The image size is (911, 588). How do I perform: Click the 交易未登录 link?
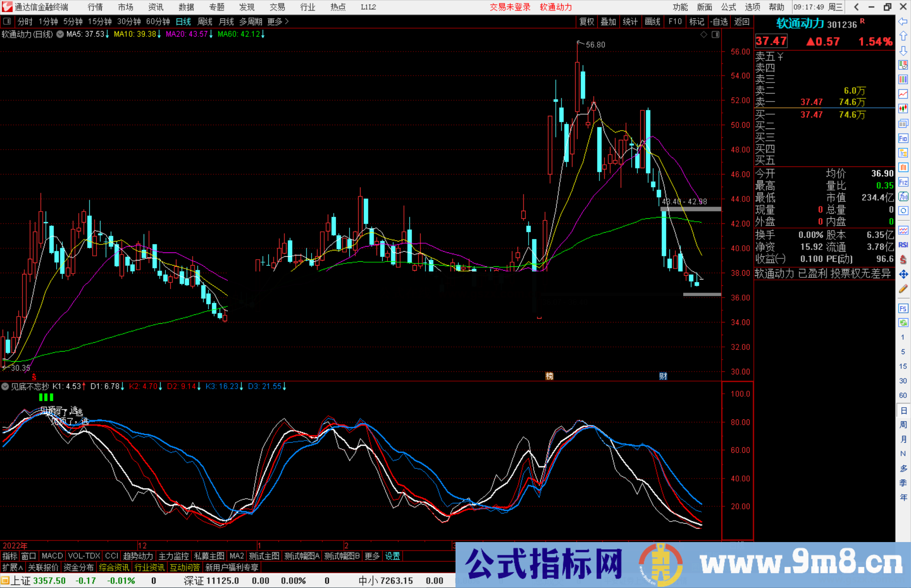[x=510, y=7]
